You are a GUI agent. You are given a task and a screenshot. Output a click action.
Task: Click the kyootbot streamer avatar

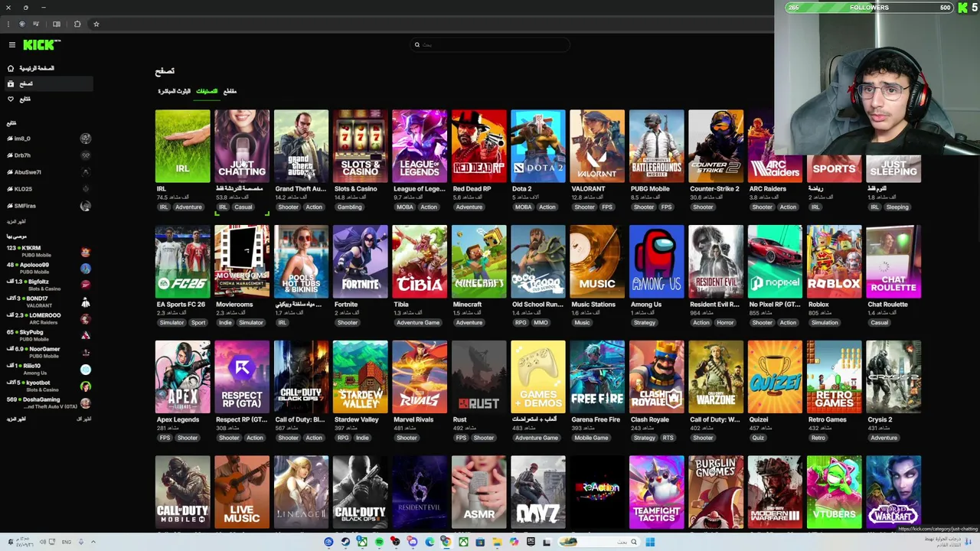86,386
